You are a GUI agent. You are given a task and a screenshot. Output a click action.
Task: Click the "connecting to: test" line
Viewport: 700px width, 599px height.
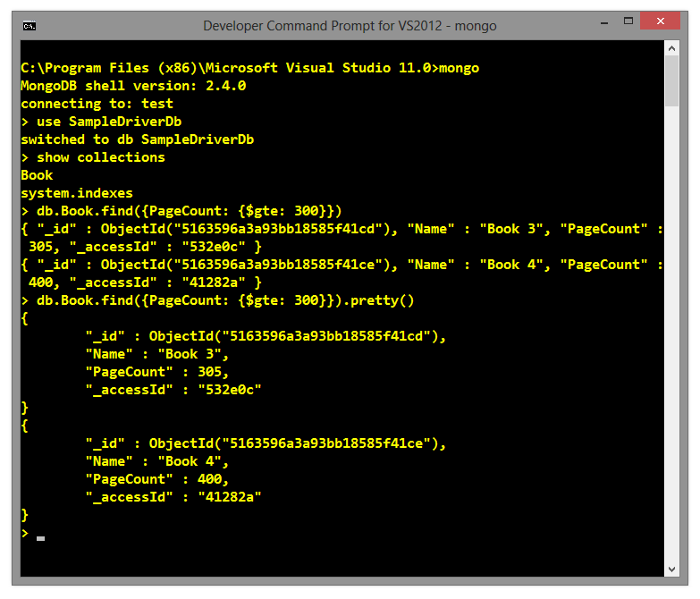pos(97,104)
